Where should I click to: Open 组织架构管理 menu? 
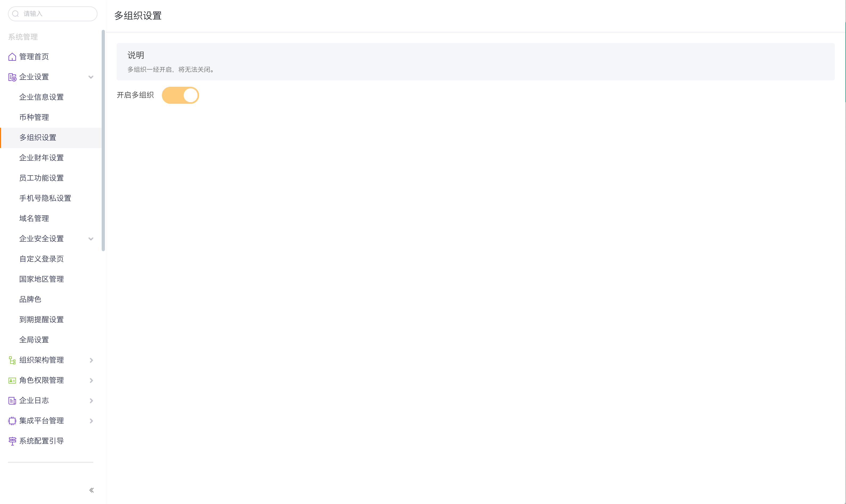pos(51,360)
